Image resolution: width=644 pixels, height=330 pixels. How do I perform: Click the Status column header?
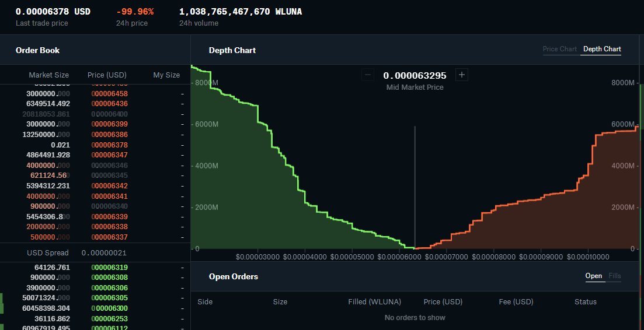coord(585,301)
